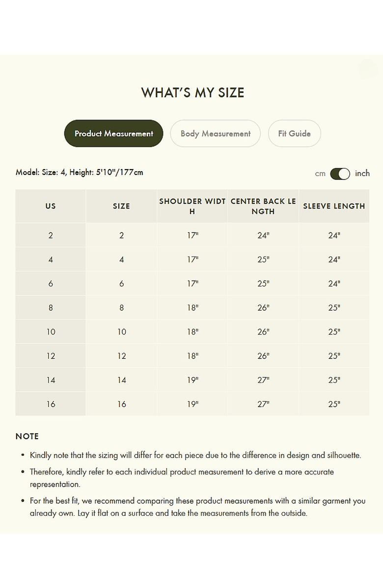
Task: Switch to the Body Measurement tab
Action: point(215,133)
